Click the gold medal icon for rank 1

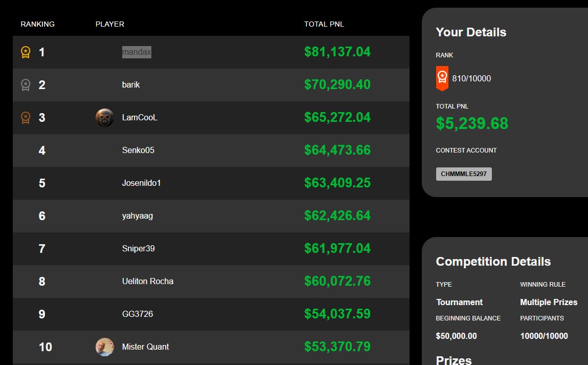(26, 52)
